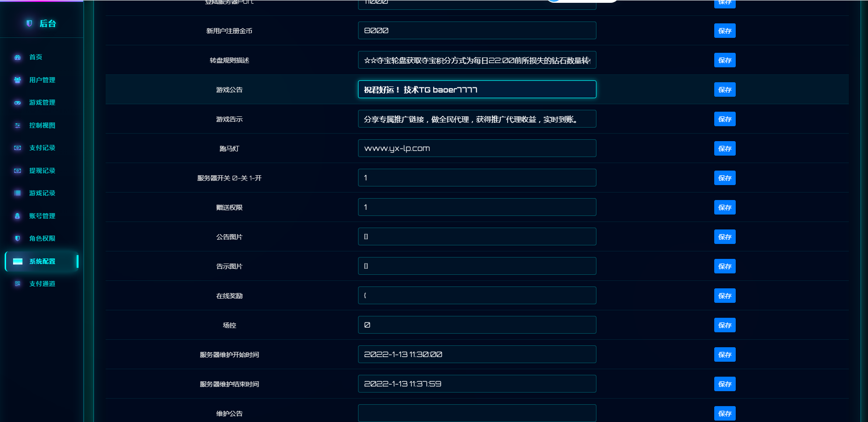
Task: Click 保存 for the 赠送权限 row
Action: coord(725,207)
